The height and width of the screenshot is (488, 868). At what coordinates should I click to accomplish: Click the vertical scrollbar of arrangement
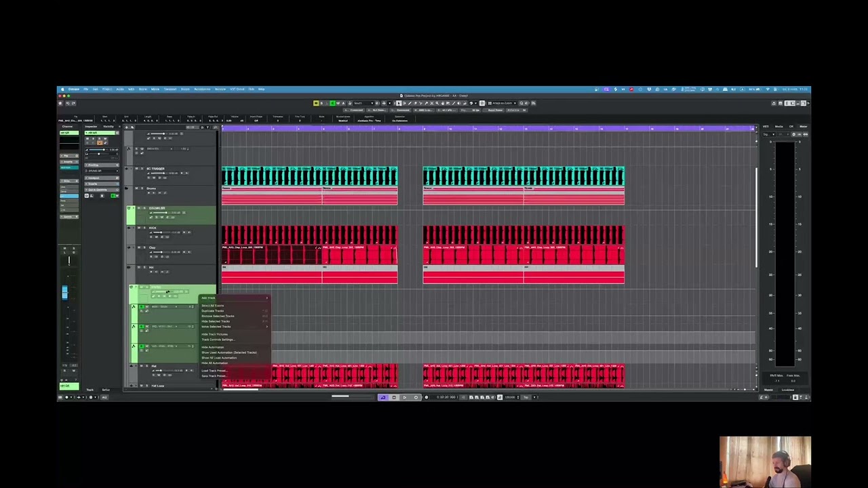coord(756,217)
